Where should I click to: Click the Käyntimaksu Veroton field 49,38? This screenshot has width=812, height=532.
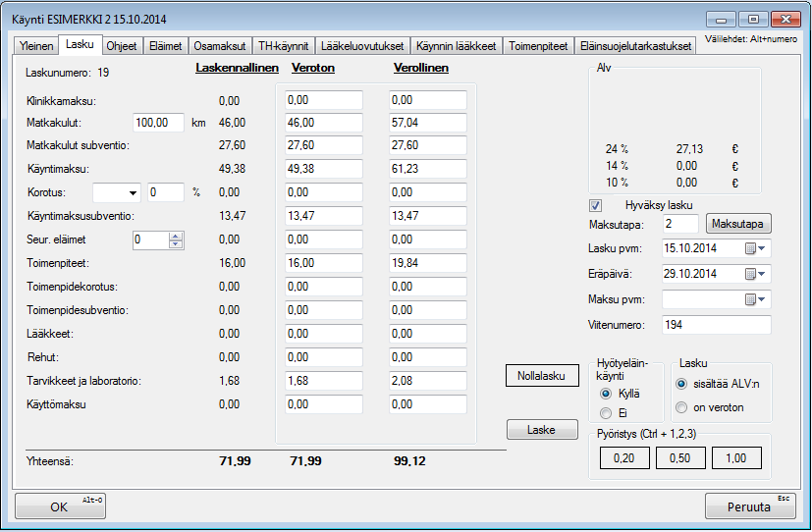point(324,169)
